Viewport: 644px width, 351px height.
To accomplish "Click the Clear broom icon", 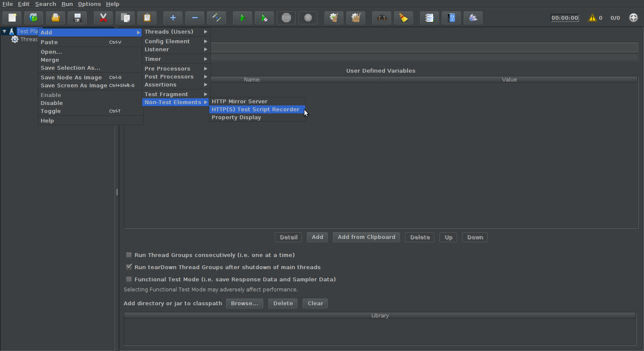I will pyautogui.click(x=334, y=18).
